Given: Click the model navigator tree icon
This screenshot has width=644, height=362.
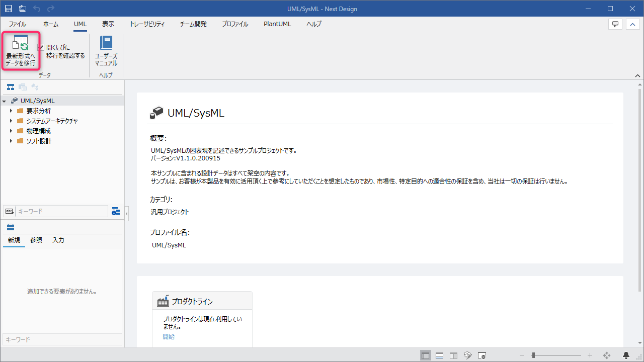Looking at the screenshot, I should coord(11,87).
